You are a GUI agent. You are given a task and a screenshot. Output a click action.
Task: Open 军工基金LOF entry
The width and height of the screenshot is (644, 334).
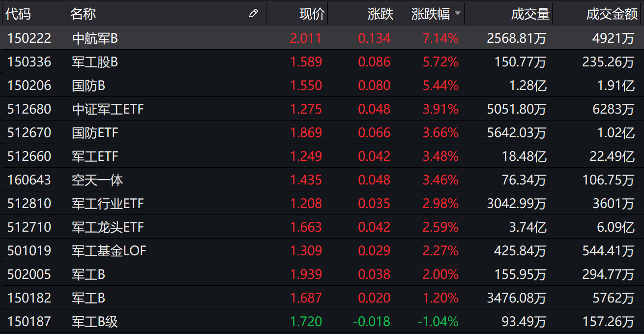click(109, 251)
